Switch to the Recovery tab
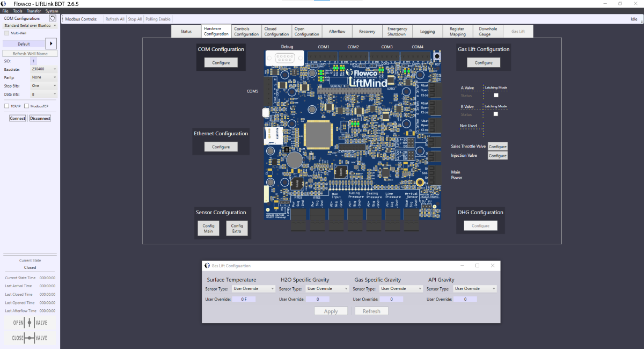This screenshot has width=644, height=349. click(x=367, y=32)
